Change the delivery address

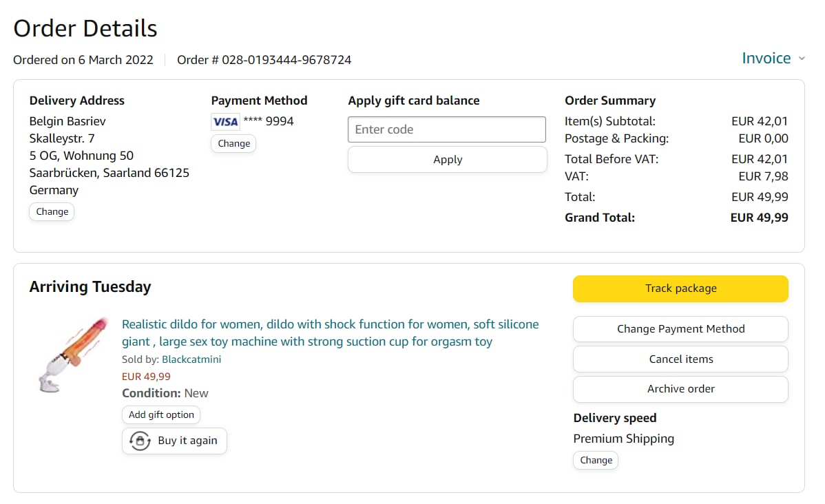pyautogui.click(x=52, y=211)
